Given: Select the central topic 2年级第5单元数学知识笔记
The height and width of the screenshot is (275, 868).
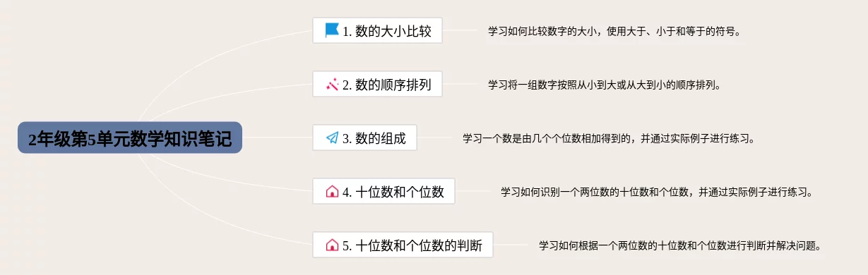Looking at the screenshot, I should (130, 138).
